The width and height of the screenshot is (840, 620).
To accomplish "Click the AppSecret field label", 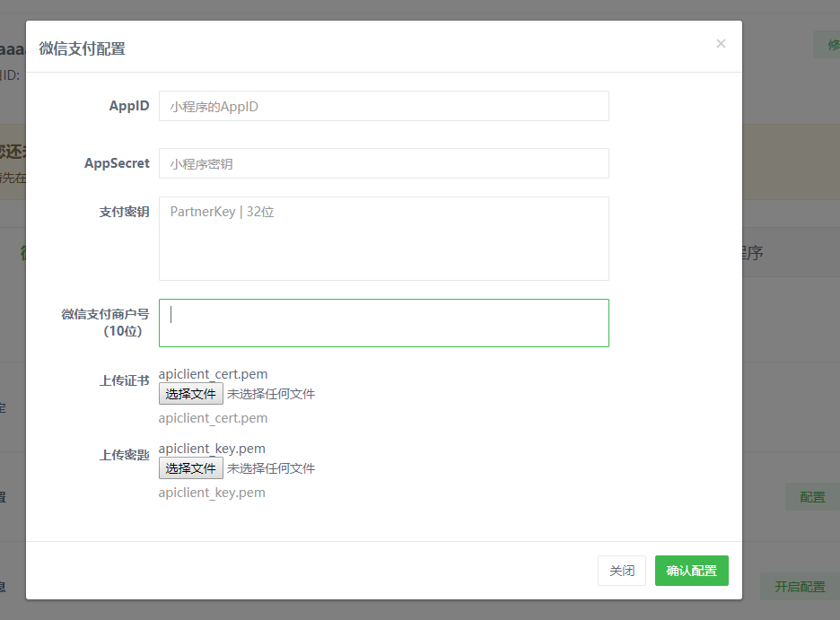I will pos(117,163).
